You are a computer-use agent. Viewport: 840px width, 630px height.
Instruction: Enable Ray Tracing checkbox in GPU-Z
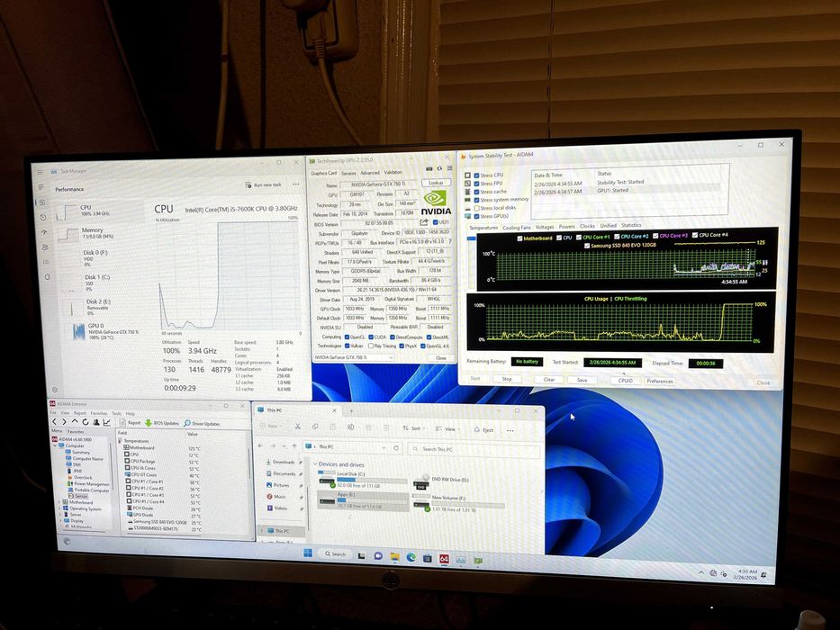(x=371, y=346)
